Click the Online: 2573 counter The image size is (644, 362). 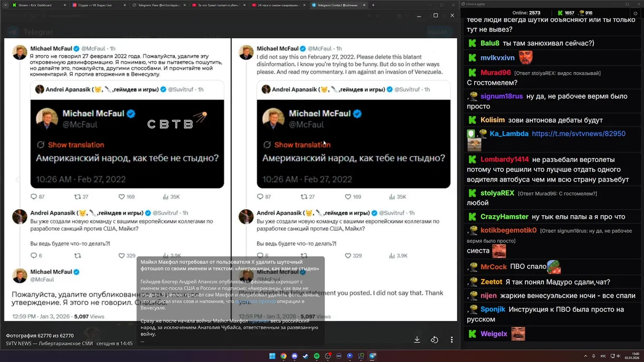coord(526,13)
